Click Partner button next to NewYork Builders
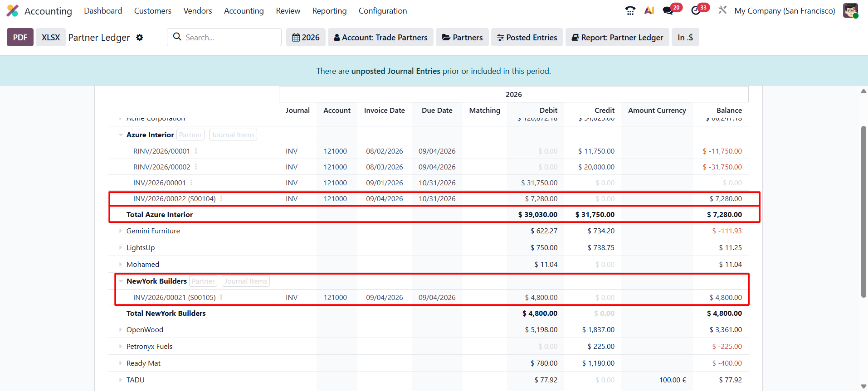 203,281
